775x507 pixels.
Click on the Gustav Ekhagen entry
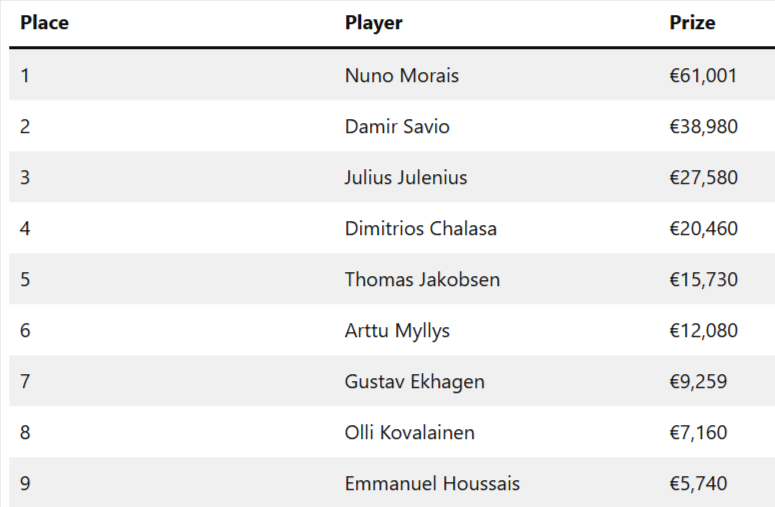click(414, 381)
